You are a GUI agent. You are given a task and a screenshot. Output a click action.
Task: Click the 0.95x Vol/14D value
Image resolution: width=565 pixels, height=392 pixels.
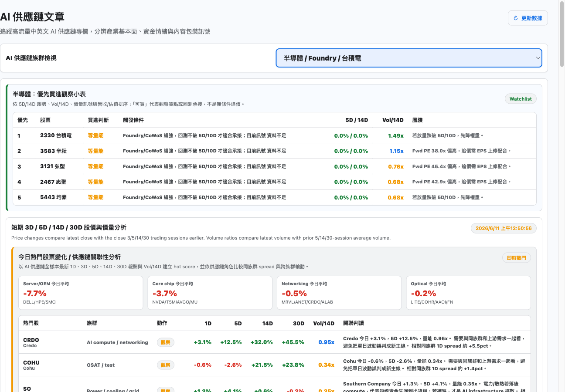326,342
